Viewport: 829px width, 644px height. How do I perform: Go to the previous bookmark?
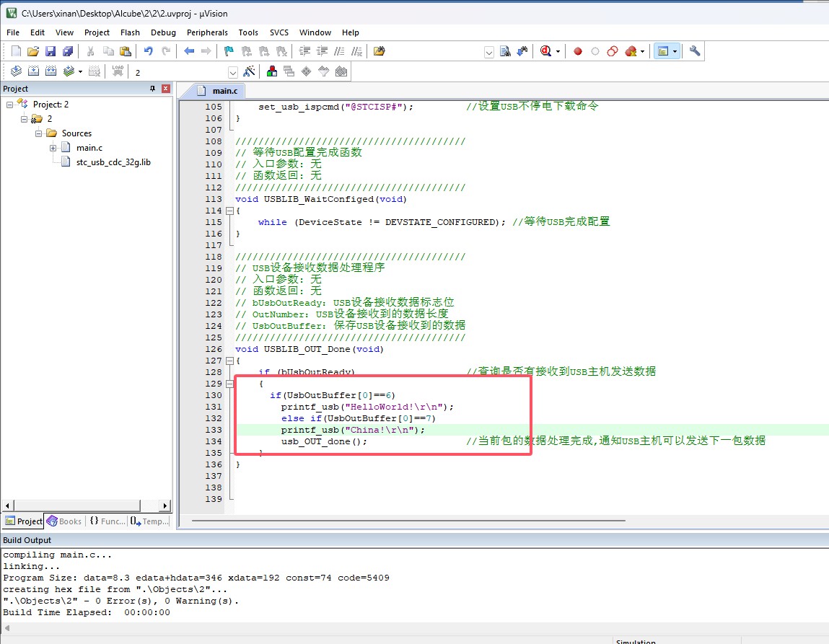(x=246, y=51)
